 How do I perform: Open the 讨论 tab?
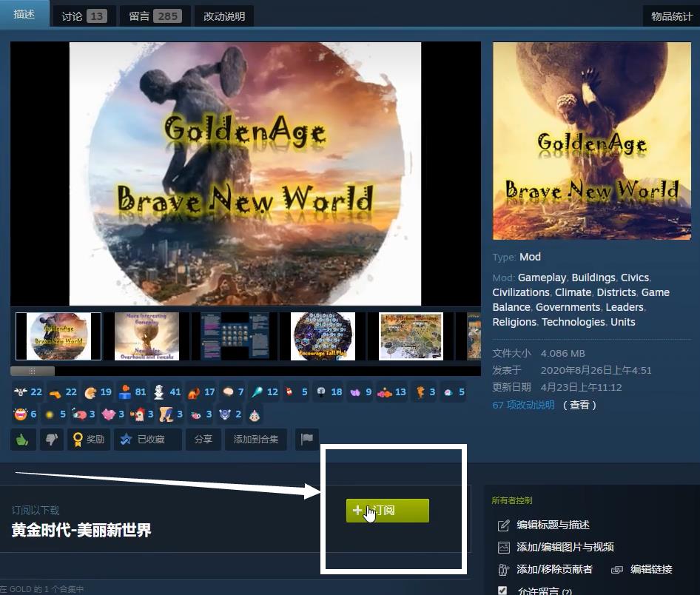click(x=84, y=16)
